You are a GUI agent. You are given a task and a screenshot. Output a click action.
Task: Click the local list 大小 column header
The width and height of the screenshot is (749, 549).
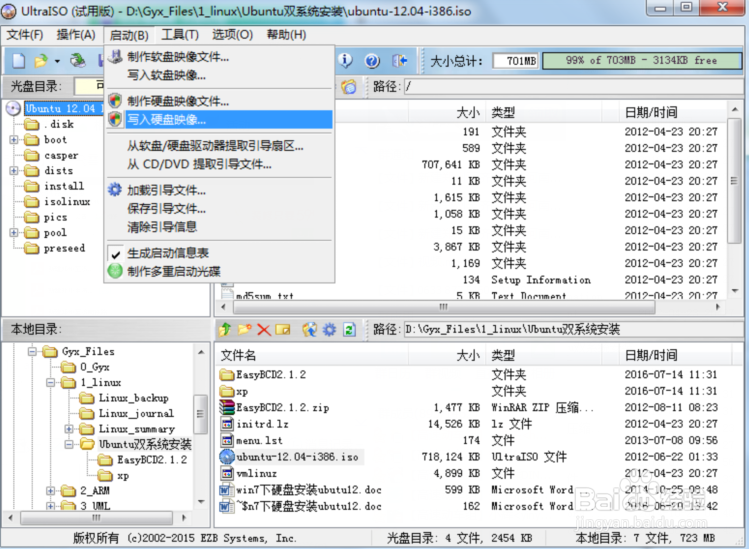[x=447, y=355]
